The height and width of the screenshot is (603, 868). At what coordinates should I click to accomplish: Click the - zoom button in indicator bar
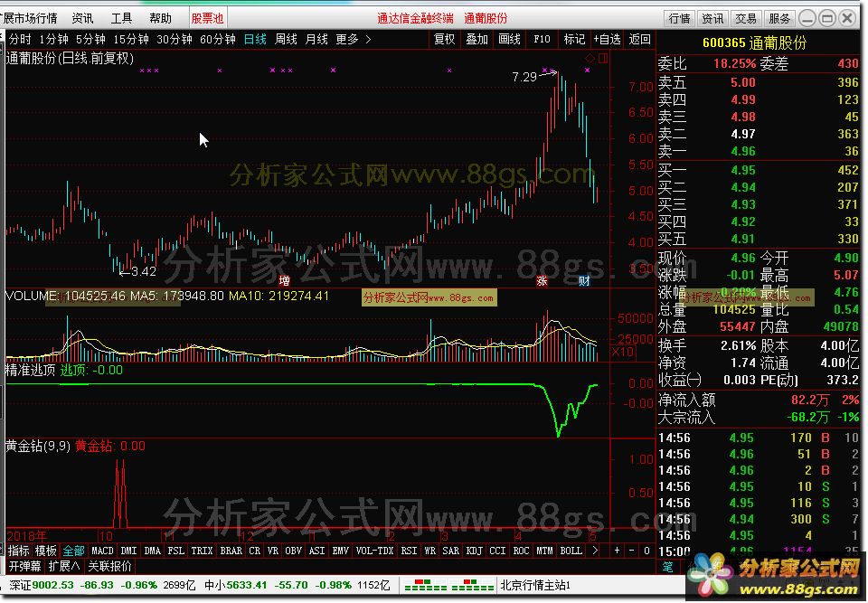tap(632, 551)
